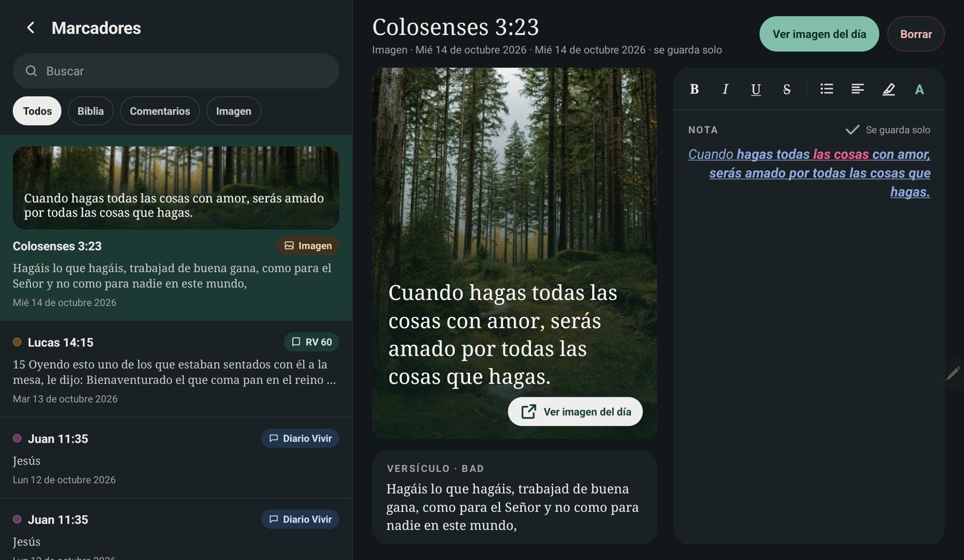Click the VERSÍCULO · BAD verse card

click(515, 497)
